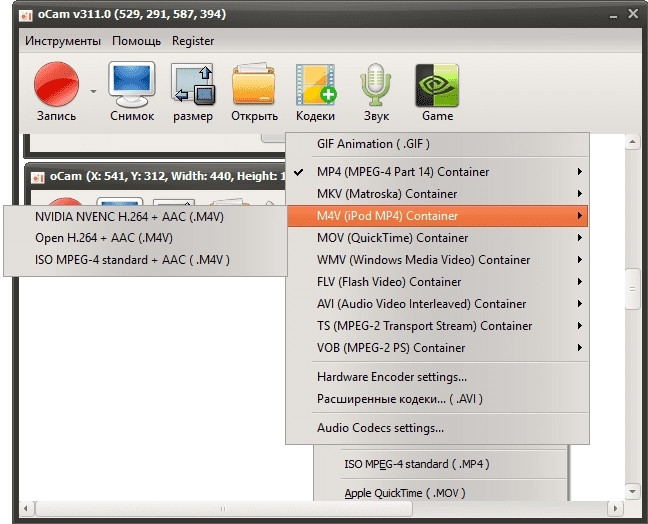Click the vertical scrollbar thumb
Viewport: 648px width, 524px height.
point(633,289)
